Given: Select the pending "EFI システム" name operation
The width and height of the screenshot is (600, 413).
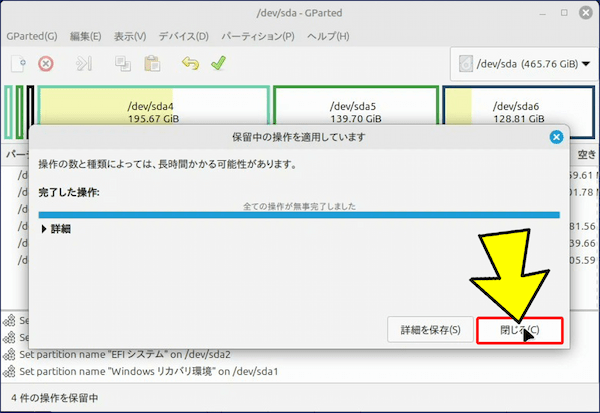Looking at the screenshot, I should coord(125,354).
